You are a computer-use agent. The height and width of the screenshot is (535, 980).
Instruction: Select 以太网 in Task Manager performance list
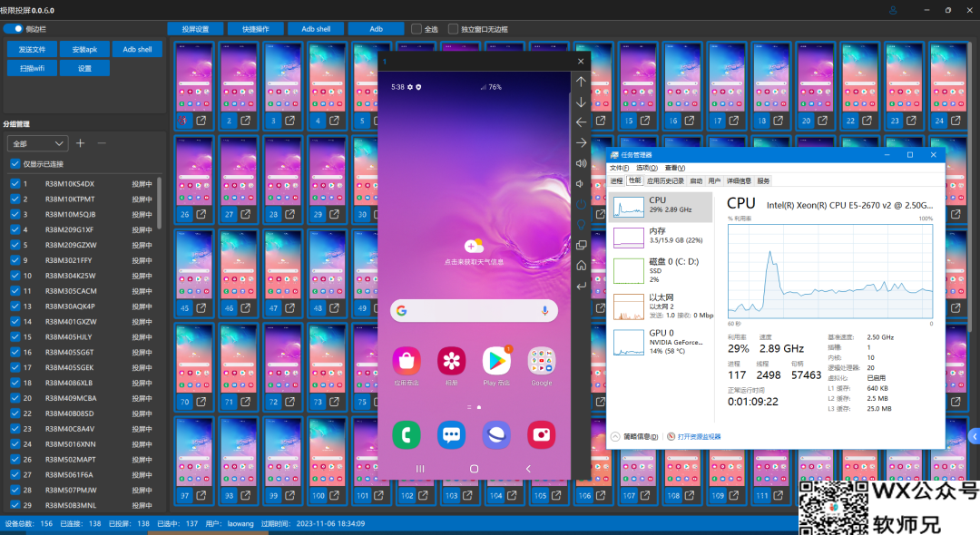pos(662,306)
